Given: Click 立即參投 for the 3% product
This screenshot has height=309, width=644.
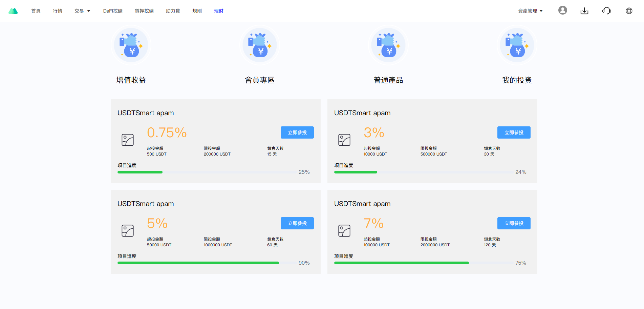Looking at the screenshot, I should (x=514, y=132).
